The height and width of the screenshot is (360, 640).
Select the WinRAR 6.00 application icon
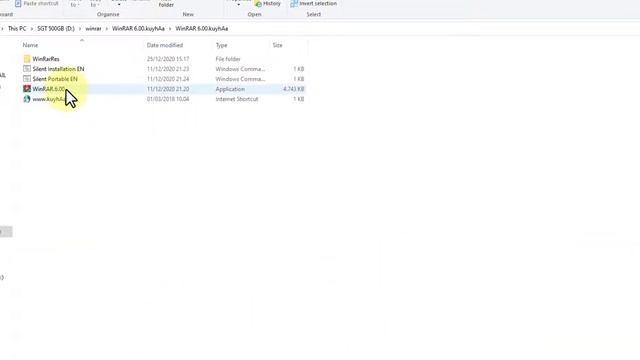27,89
